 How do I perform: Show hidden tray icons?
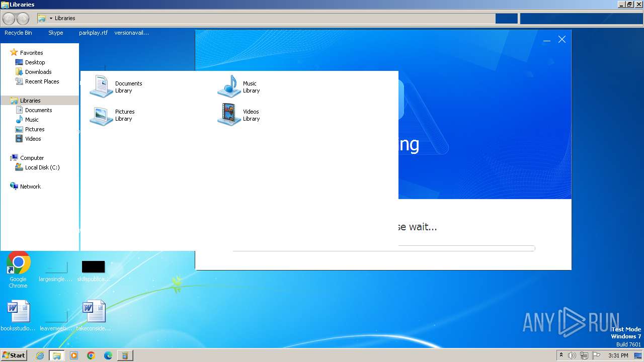[561, 355]
